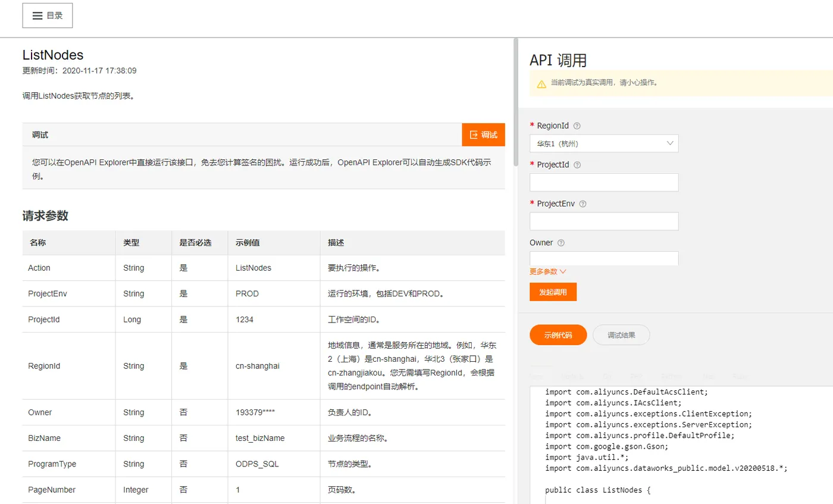Click the example value ListNodes
833x504 pixels.
point(253,268)
